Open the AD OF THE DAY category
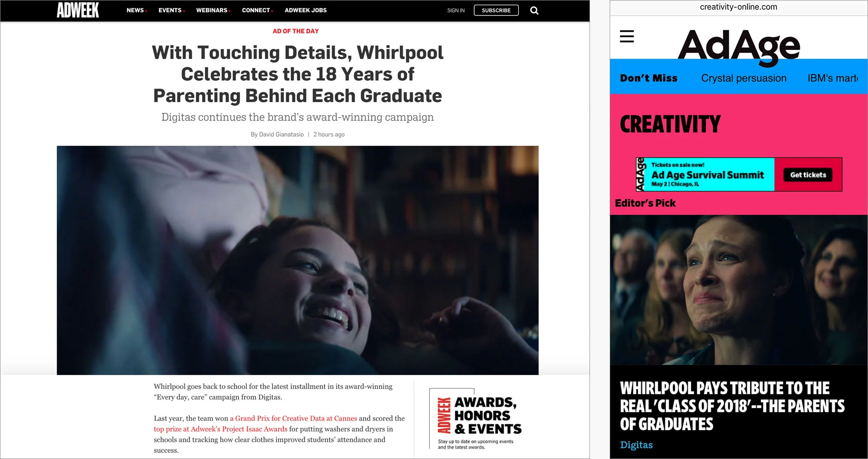 click(x=296, y=31)
